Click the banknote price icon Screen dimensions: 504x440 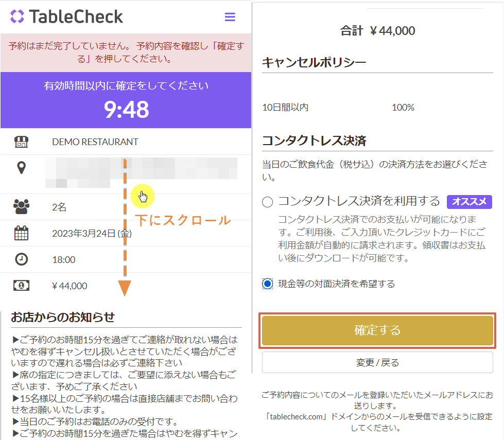click(x=21, y=286)
